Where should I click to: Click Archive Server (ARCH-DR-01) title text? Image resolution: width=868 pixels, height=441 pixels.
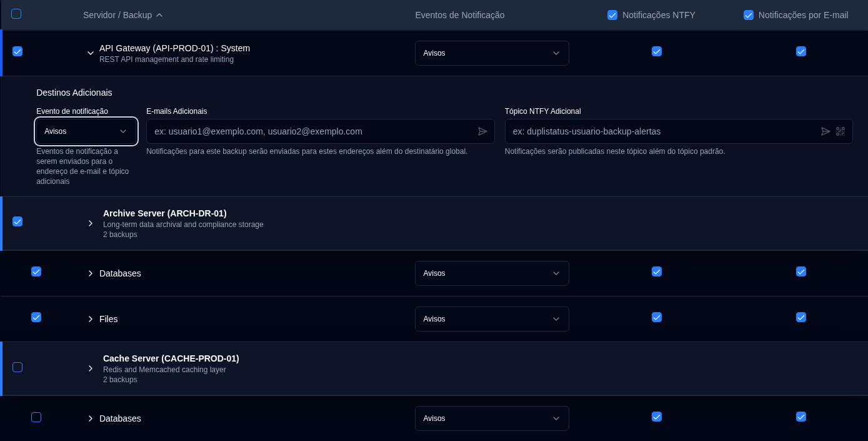click(x=165, y=213)
